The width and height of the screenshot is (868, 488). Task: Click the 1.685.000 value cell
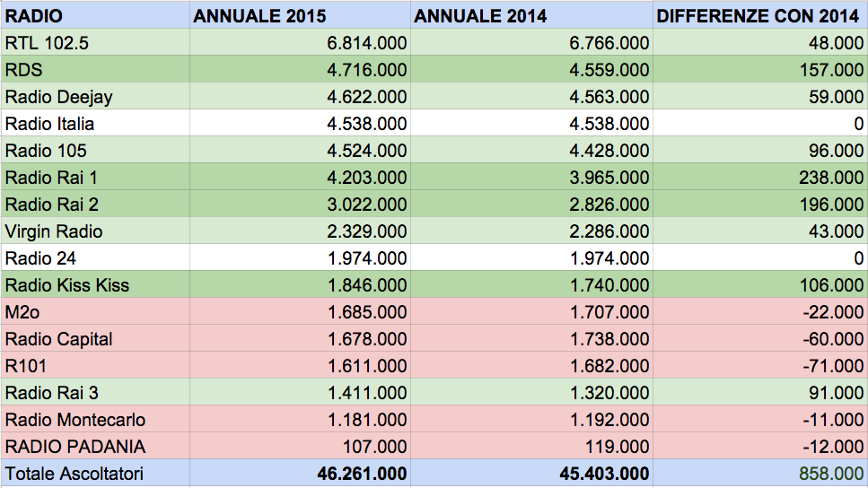(x=300, y=312)
